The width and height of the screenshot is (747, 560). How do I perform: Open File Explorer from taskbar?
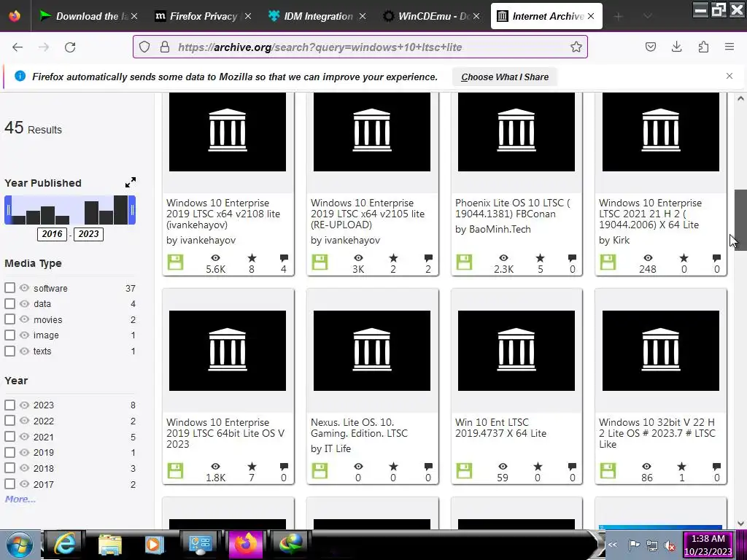point(110,544)
